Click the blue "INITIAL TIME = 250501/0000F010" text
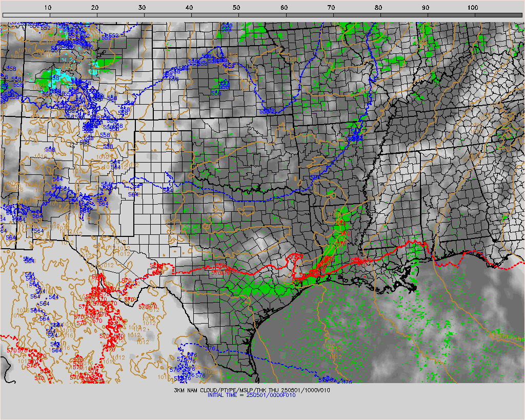The height and width of the screenshot is (420, 525). (x=251, y=395)
